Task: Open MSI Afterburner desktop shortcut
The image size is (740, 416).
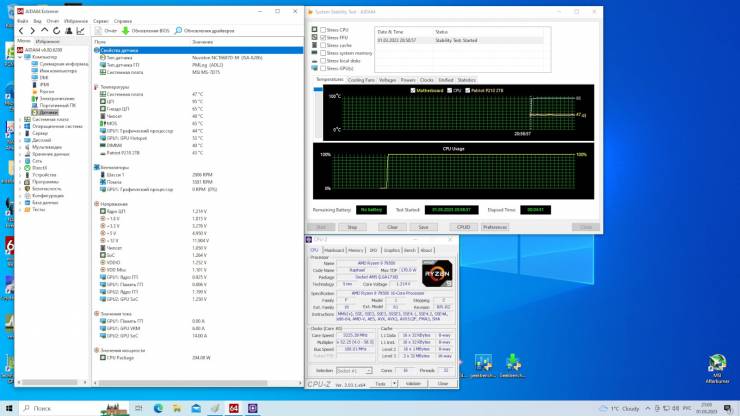Action: [x=717, y=368]
